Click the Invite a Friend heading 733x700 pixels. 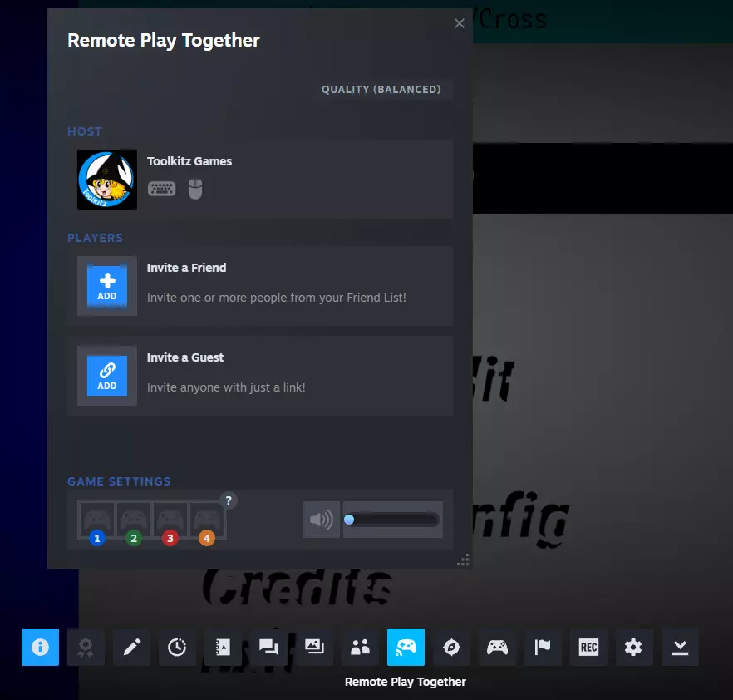click(186, 268)
